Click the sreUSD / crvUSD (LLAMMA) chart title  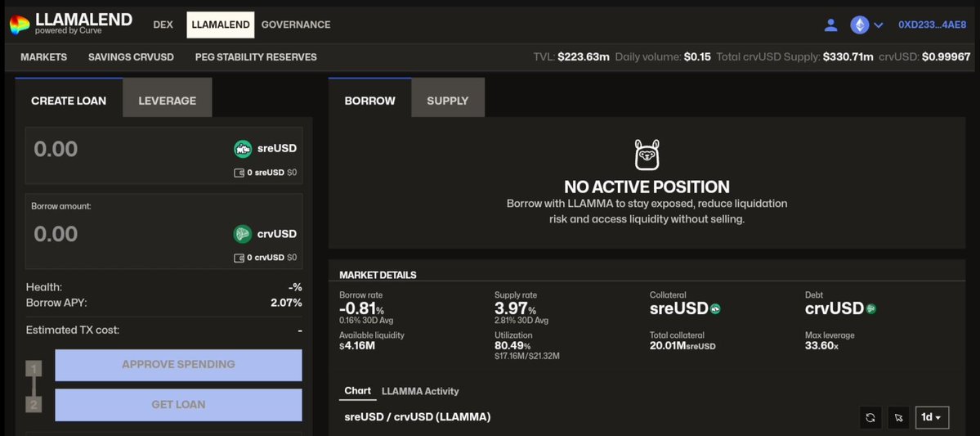[x=418, y=416]
